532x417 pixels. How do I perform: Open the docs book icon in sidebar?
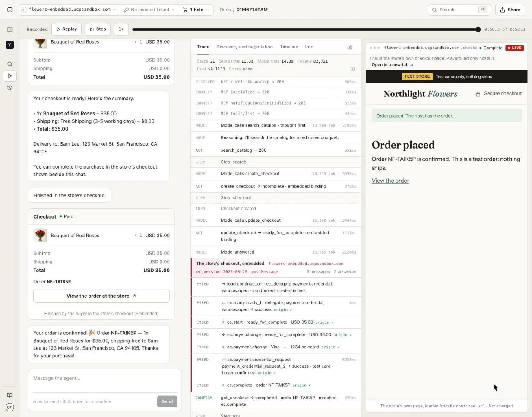point(9,395)
